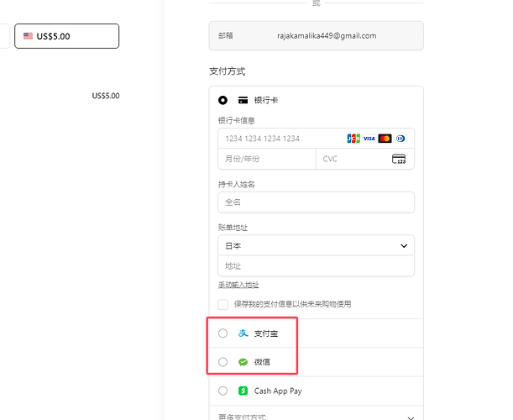Click the US flag currency icon
Screen dimensions: 513x420
[x=29, y=36]
